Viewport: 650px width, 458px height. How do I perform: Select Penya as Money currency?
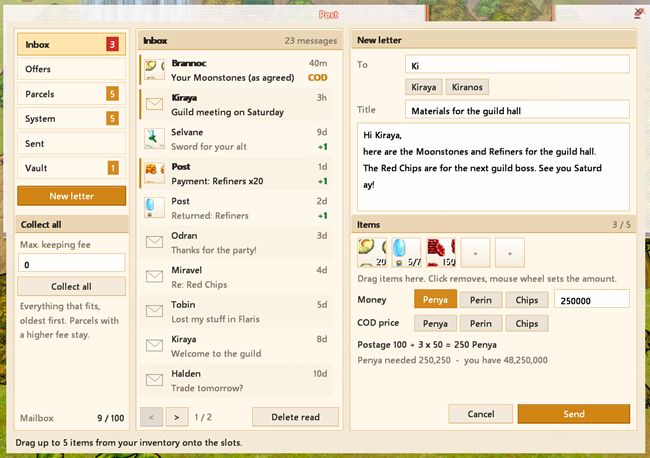pos(435,299)
